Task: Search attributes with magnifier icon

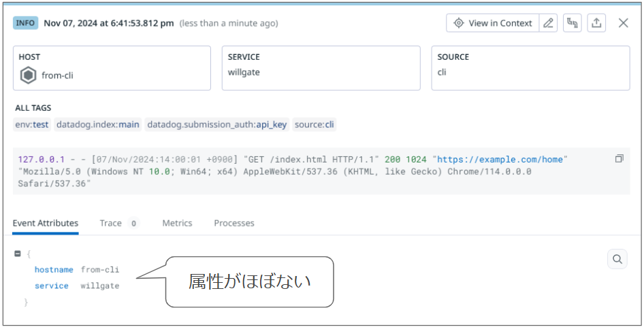Action: tap(617, 259)
